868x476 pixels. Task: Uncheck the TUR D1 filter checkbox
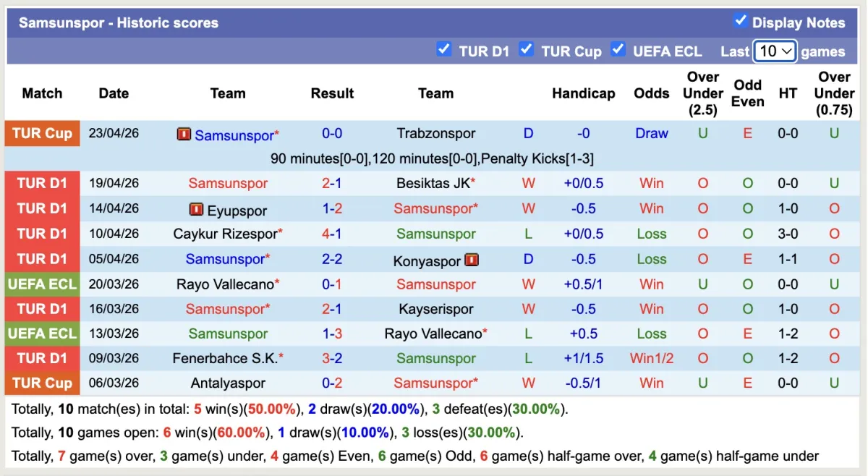coord(444,49)
